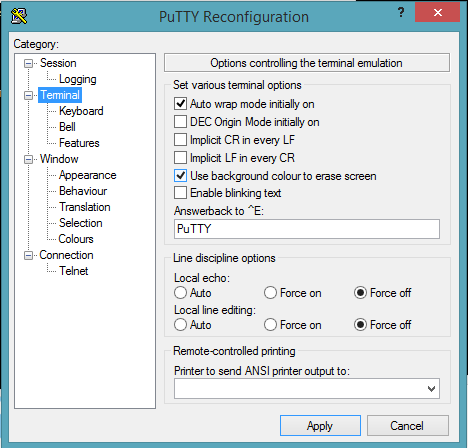Viewport: 468px width, 448px height.
Task: Open Appearance settings category
Action: (87, 175)
